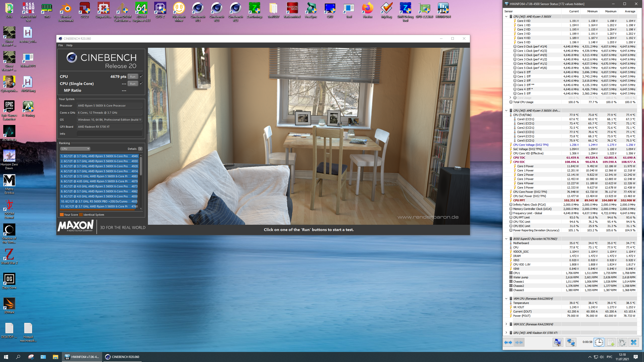Click the HWiNFO expand columns arrows button
This screenshot has height=362, width=644.
(x=508, y=342)
